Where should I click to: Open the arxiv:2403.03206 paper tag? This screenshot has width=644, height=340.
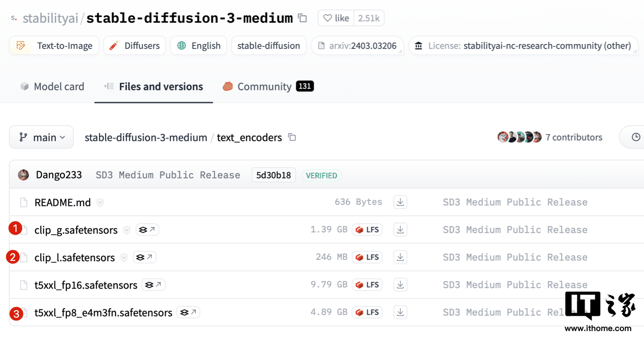[x=357, y=46]
